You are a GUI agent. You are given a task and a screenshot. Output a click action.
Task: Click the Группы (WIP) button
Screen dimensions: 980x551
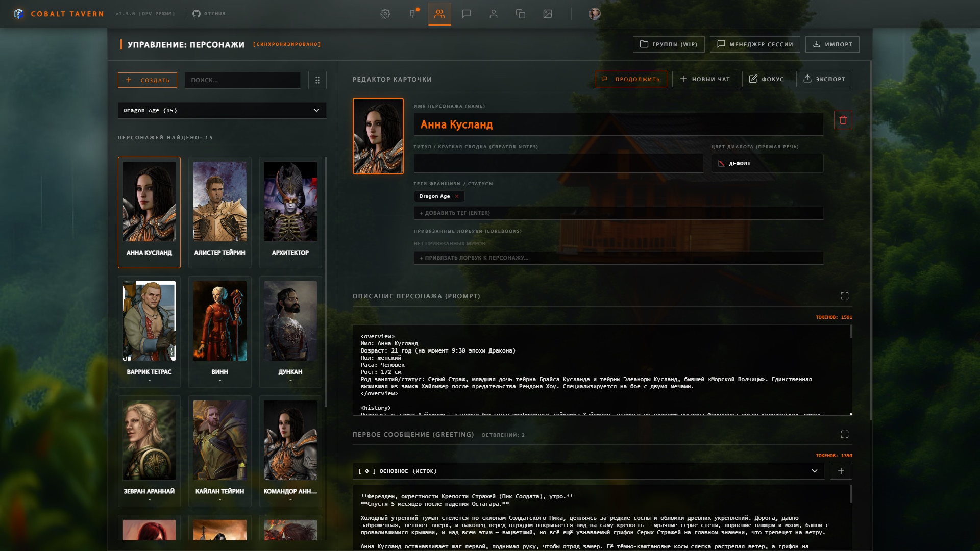coord(669,44)
